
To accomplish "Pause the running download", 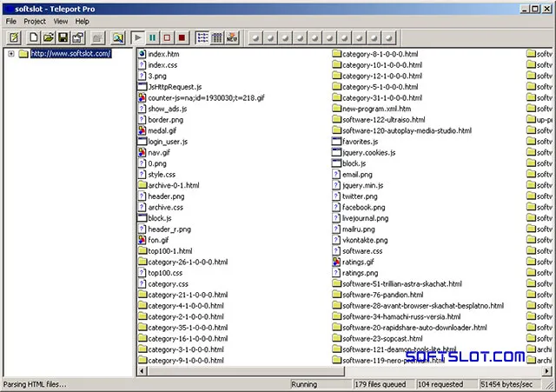I will pyautogui.click(x=153, y=37).
